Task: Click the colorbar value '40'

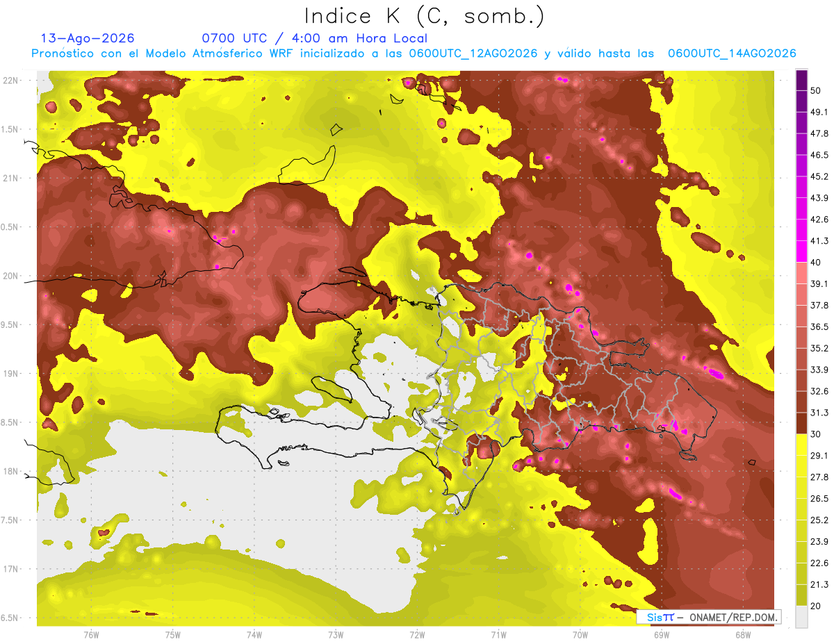Action: tap(816, 263)
